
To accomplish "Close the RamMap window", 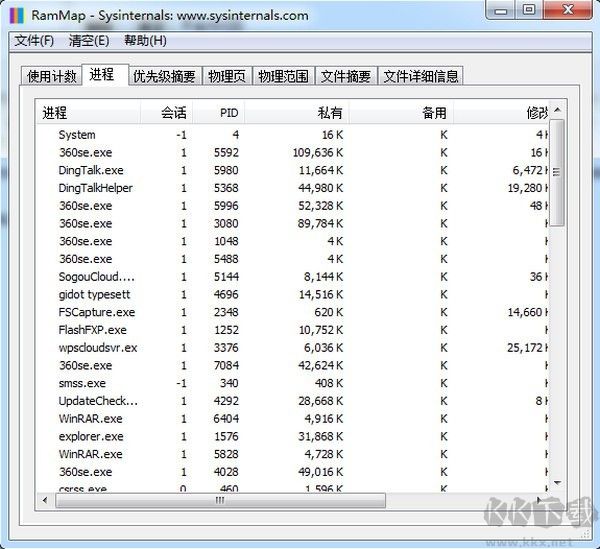I will click(x=568, y=10).
